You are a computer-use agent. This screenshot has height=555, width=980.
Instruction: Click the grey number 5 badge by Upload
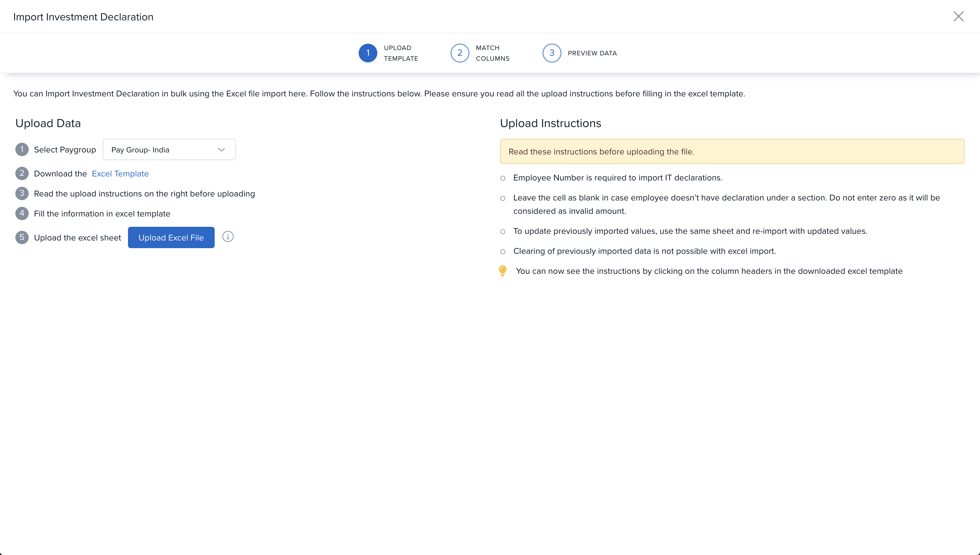22,237
